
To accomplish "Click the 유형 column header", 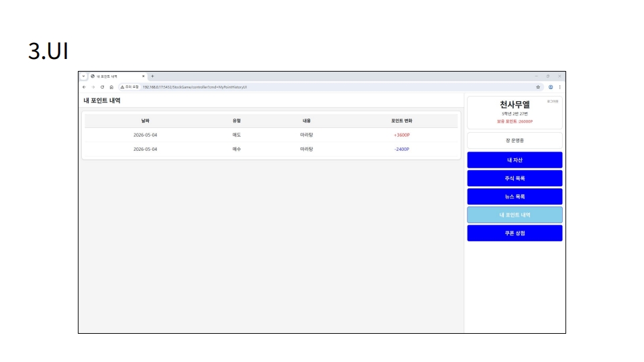I will [x=237, y=121].
